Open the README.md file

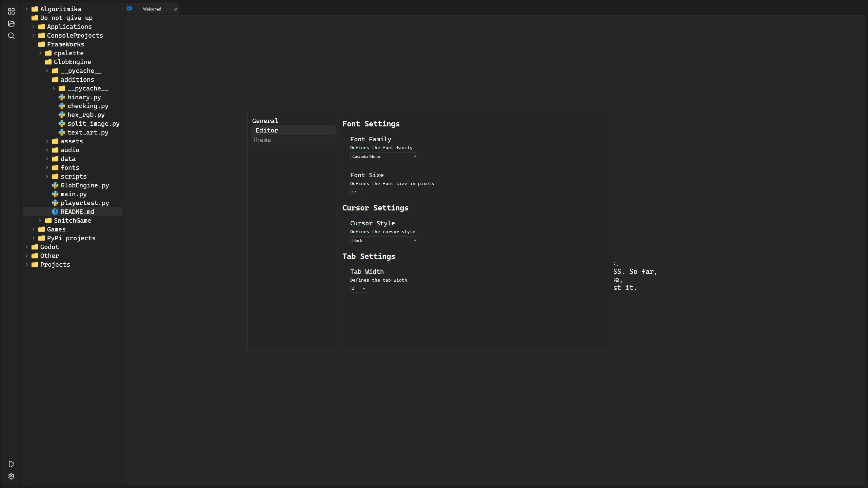click(77, 212)
